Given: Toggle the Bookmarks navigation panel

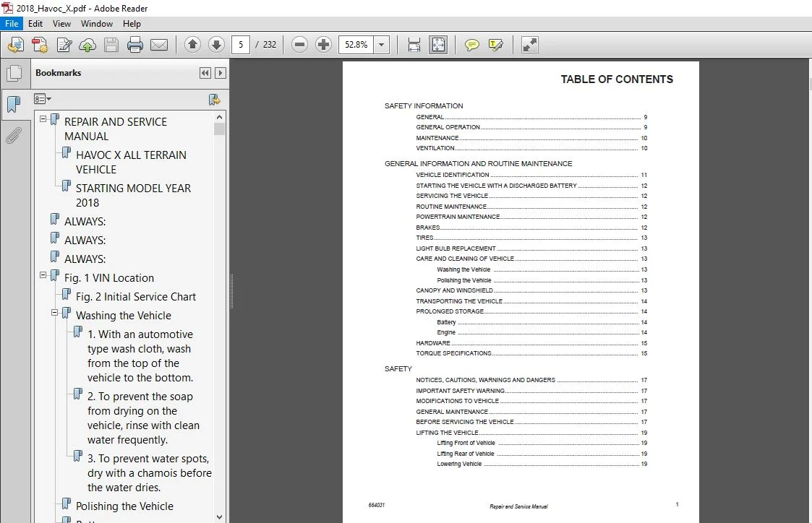Looking at the screenshot, I should [x=14, y=105].
